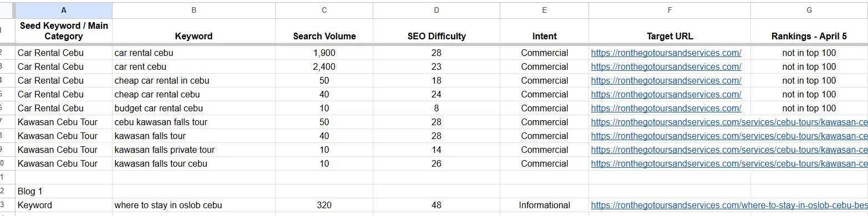868x216 pixels.
Task: Open the where-to-stay-in-oslob-cebu link
Action: click(729, 205)
